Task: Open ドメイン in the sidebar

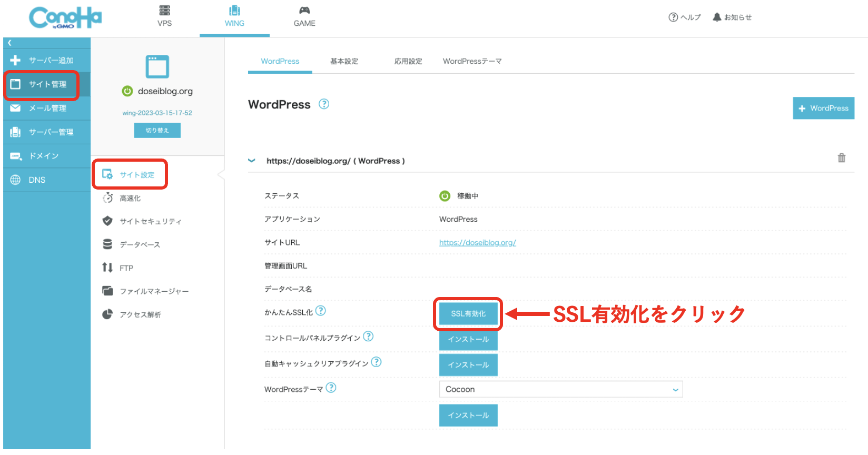Action: (x=47, y=156)
